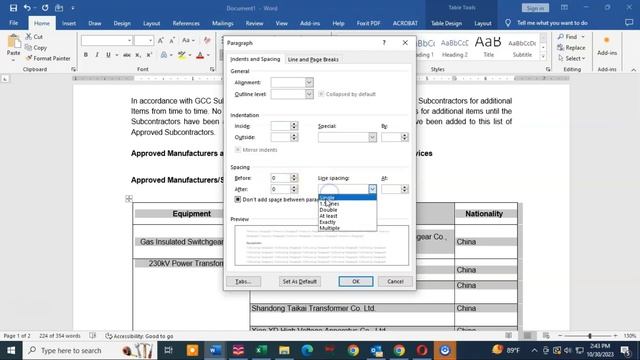Switch to Line and Page Breaks tab
The image size is (640, 360).
[313, 59]
